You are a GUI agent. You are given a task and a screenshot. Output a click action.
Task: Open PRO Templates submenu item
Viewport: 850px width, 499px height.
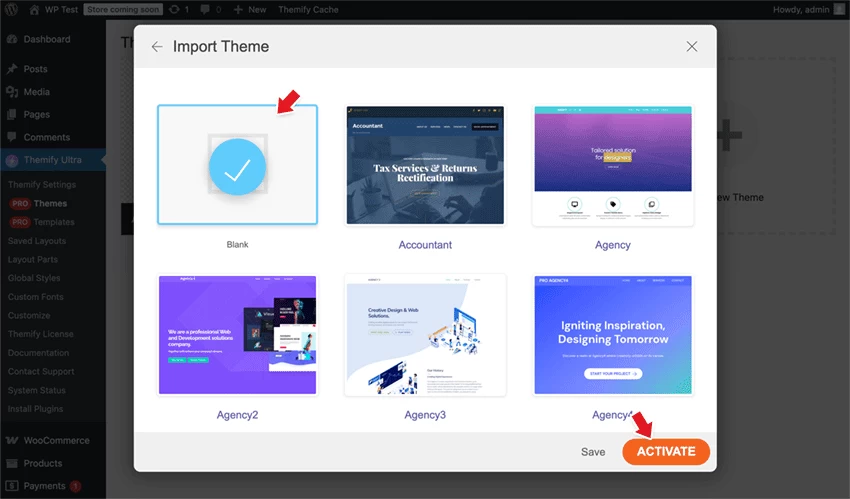tap(42, 222)
